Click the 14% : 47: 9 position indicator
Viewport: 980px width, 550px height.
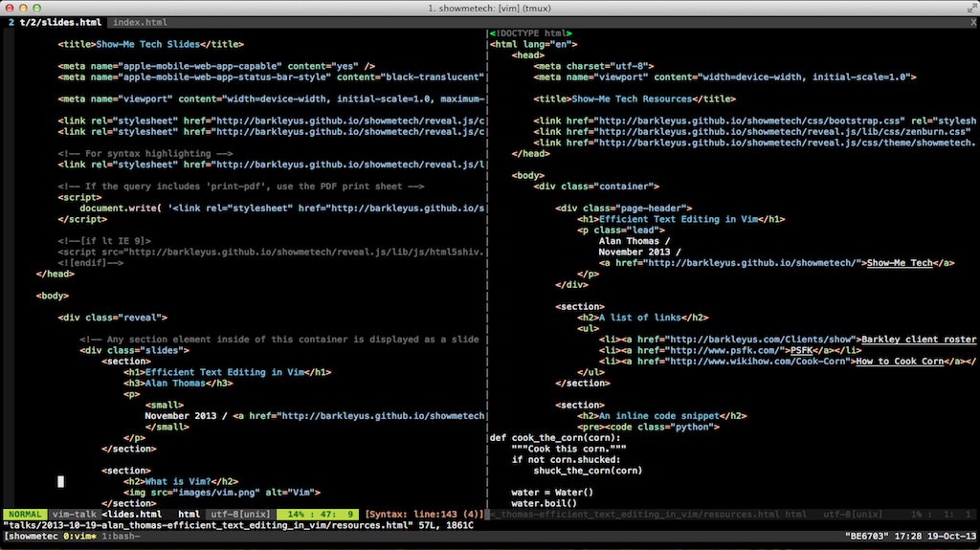click(318, 515)
